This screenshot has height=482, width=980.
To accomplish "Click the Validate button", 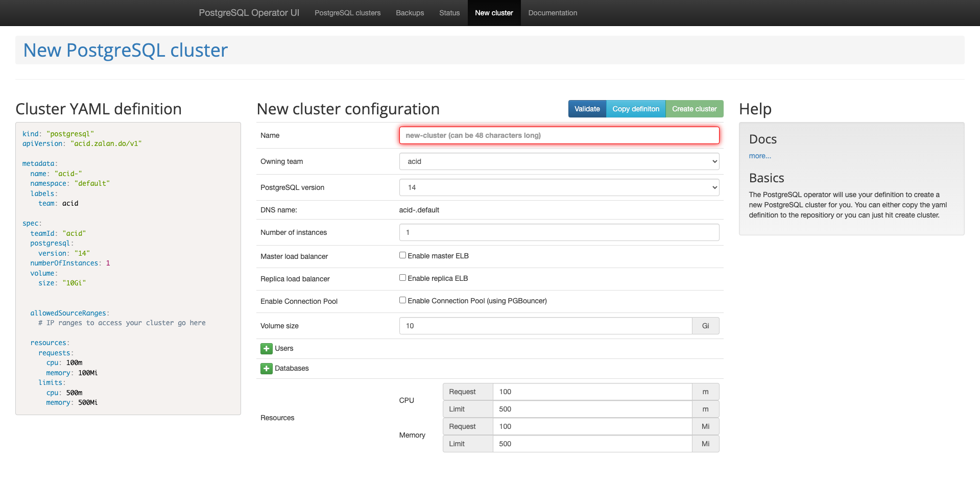I will tap(586, 109).
